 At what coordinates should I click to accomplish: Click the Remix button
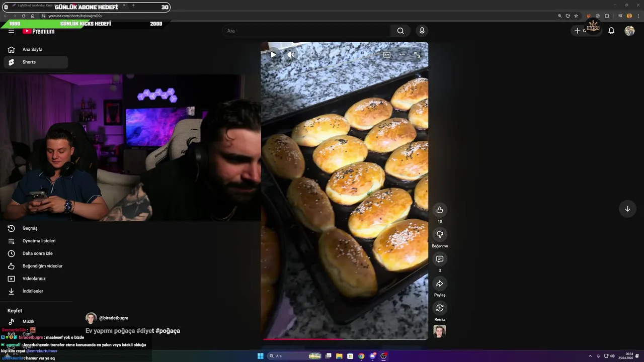(x=440, y=308)
